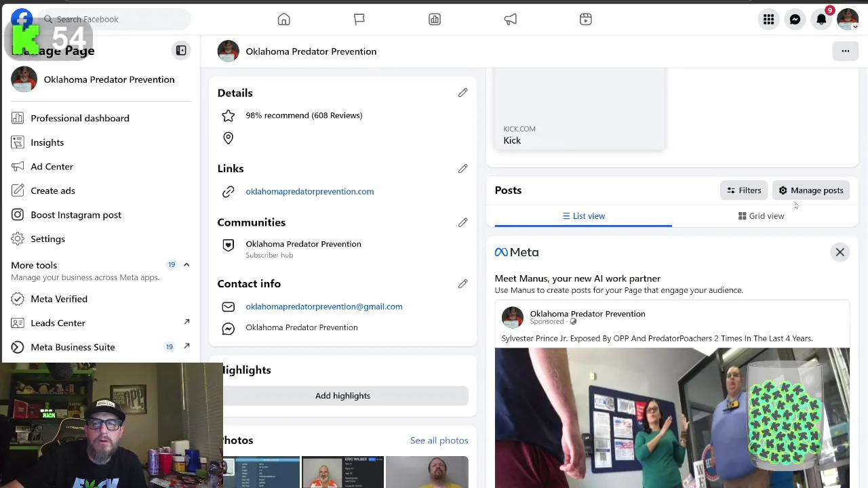Image resolution: width=868 pixels, height=488 pixels.
Task: Open the Ad Center megaphone icon in top bar
Action: pos(511,19)
